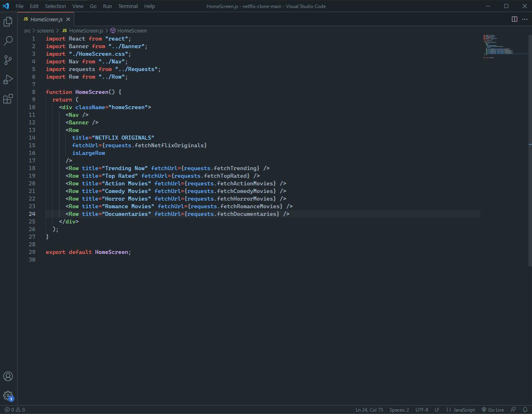Open the Terminal menu
The width and height of the screenshot is (532, 414).
coord(128,6)
